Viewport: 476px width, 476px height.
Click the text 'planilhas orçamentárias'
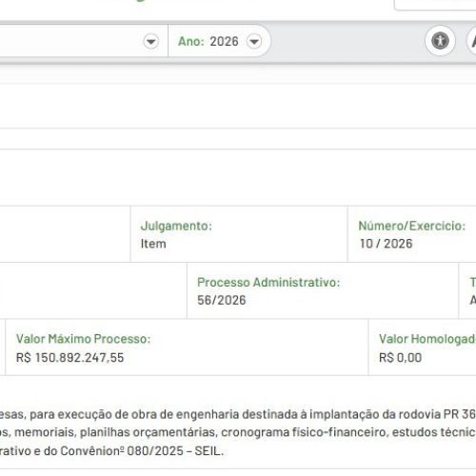149,432
